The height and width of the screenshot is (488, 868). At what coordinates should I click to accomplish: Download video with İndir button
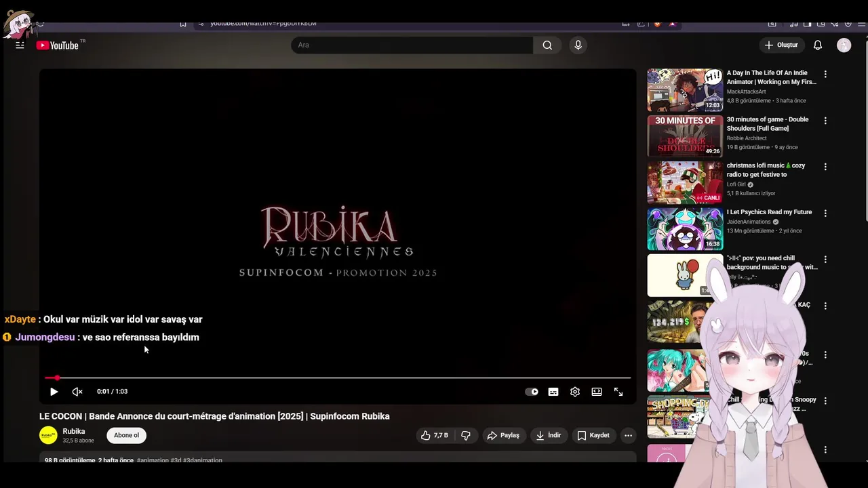(549, 435)
